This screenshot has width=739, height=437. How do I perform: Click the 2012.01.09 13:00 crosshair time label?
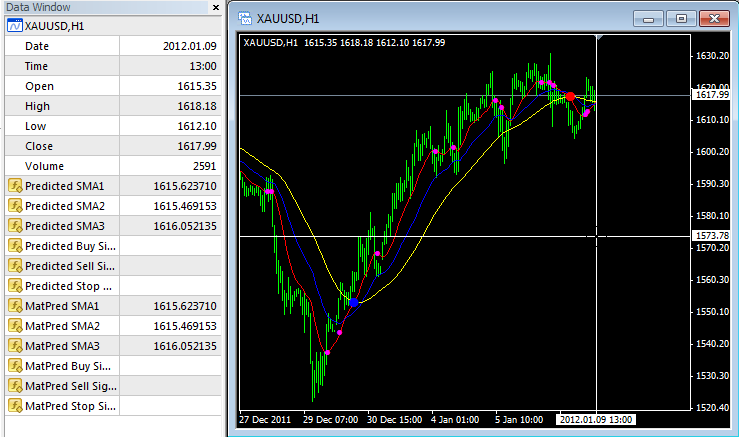tap(596, 420)
